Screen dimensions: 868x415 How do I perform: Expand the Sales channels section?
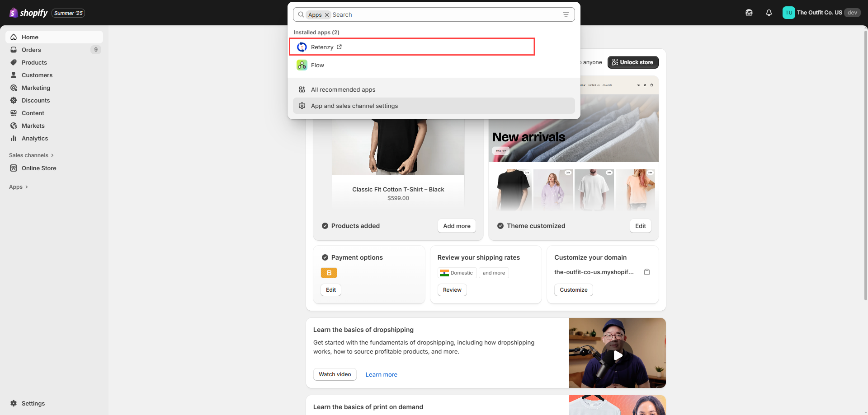(x=31, y=155)
